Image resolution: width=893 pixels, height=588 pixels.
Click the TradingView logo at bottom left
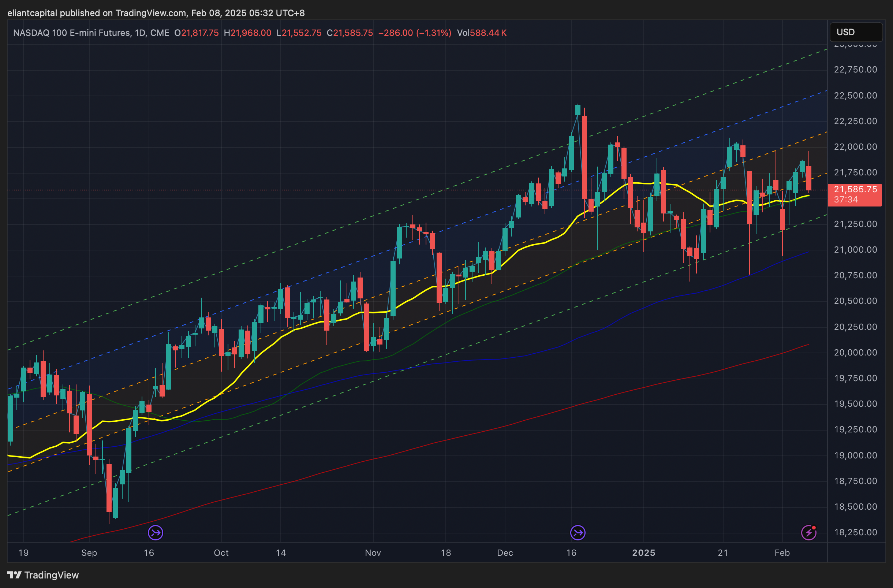(x=43, y=575)
